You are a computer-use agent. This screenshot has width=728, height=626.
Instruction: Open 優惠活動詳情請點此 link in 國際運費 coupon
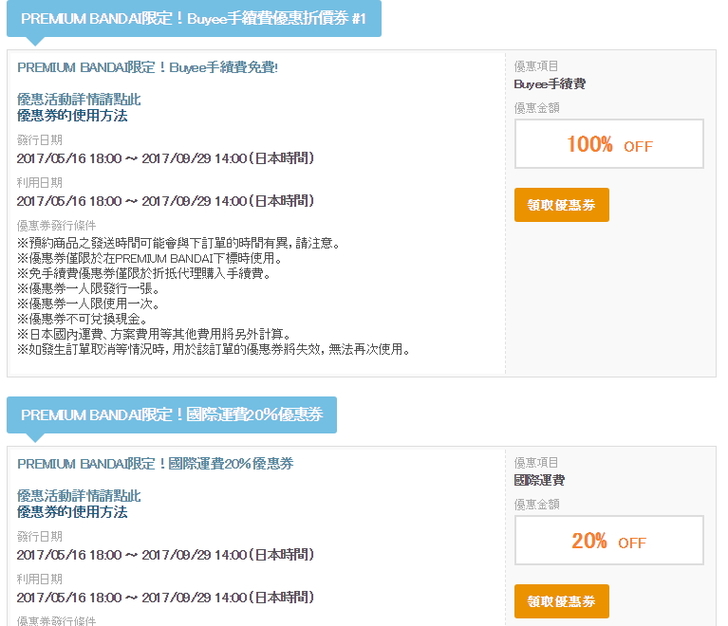79,496
